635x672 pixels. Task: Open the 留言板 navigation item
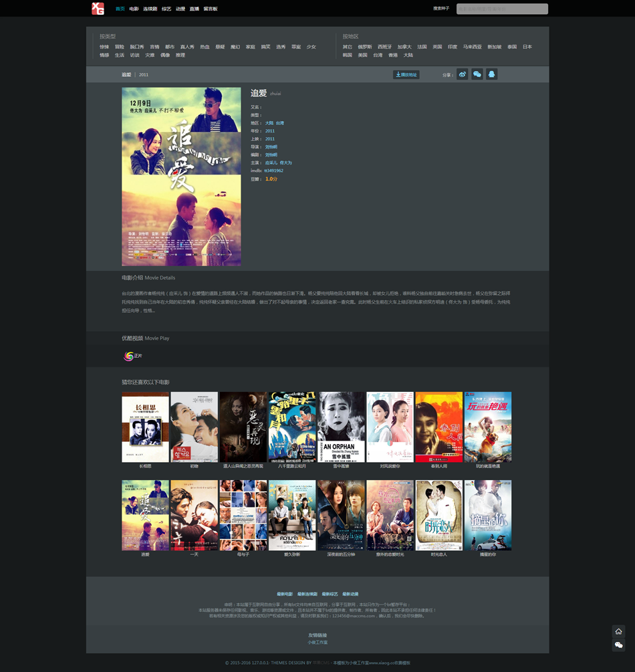click(211, 9)
